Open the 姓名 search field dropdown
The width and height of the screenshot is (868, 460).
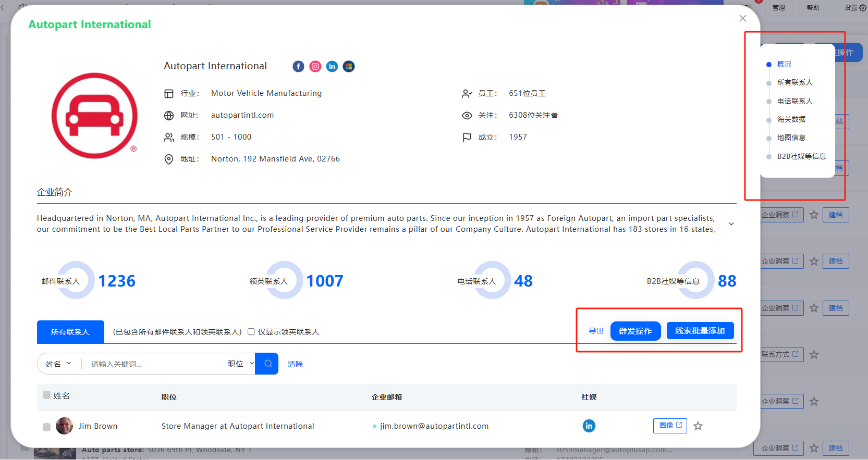(x=58, y=364)
